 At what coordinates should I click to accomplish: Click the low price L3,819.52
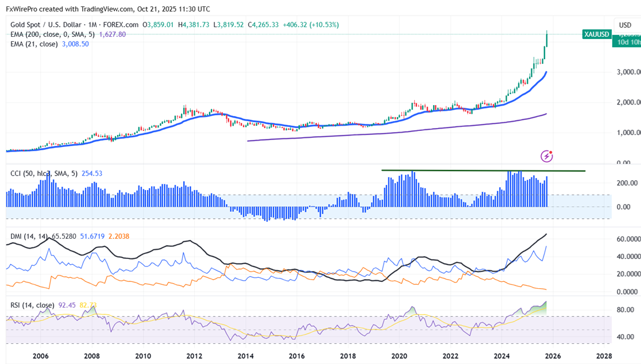click(228, 25)
